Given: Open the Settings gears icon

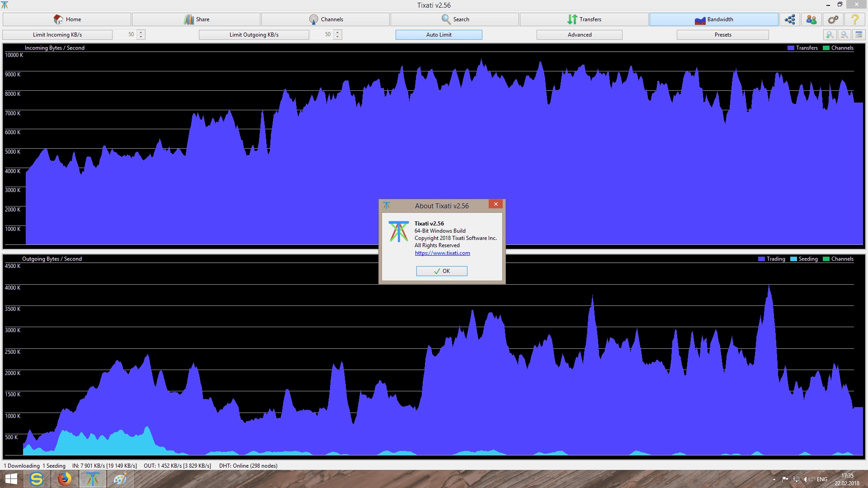Looking at the screenshot, I should click(x=833, y=19).
